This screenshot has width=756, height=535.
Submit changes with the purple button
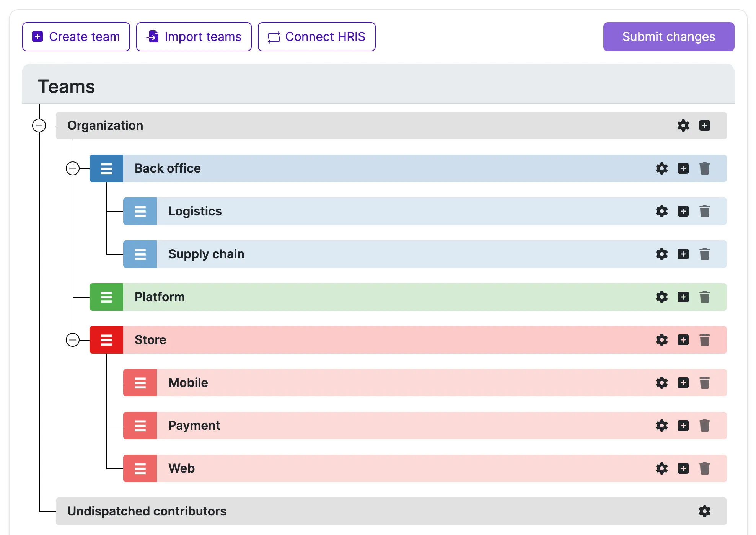(668, 37)
